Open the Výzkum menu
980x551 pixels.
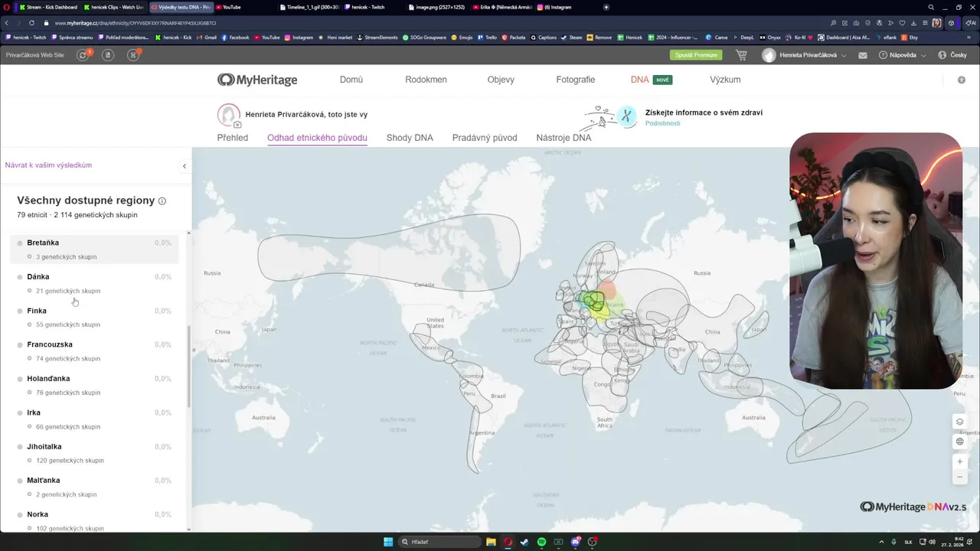tap(725, 80)
